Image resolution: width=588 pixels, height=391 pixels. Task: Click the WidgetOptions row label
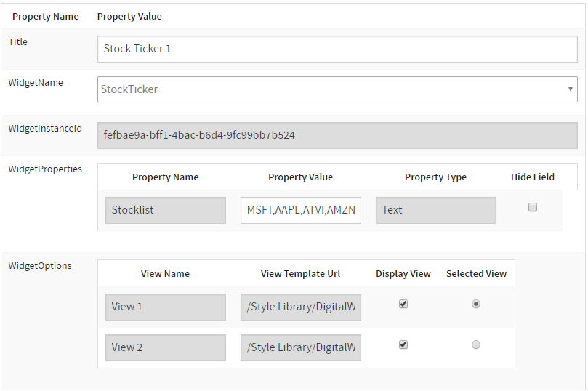click(40, 266)
